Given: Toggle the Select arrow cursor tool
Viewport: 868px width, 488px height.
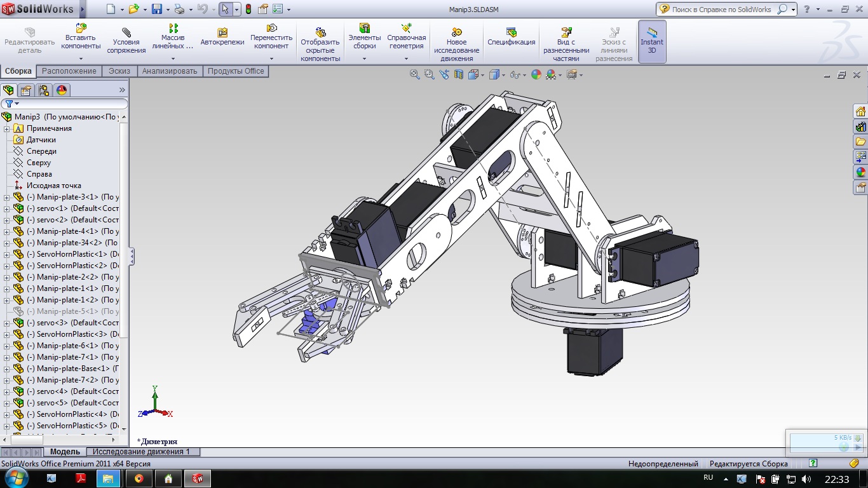Looking at the screenshot, I should (225, 10).
